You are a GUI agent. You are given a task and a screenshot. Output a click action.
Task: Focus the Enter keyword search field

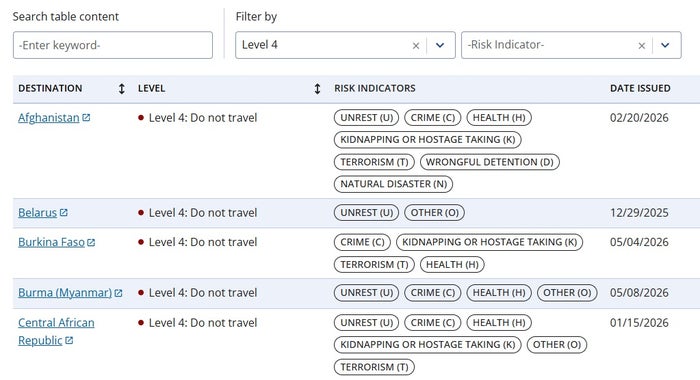(113, 45)
